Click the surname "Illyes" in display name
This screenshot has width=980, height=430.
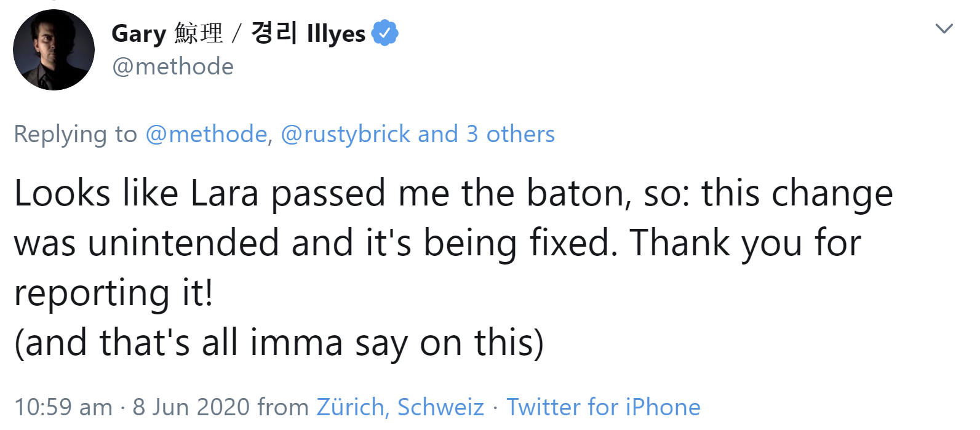[336, 34]
